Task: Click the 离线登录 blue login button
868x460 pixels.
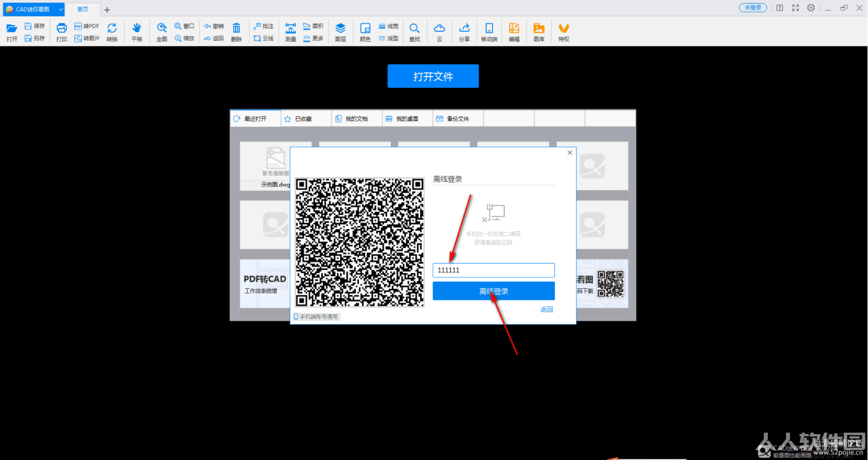Action: (494, 291)
